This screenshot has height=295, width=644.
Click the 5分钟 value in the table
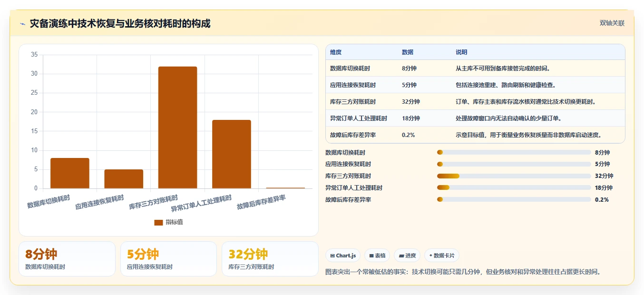pos(409,85)
